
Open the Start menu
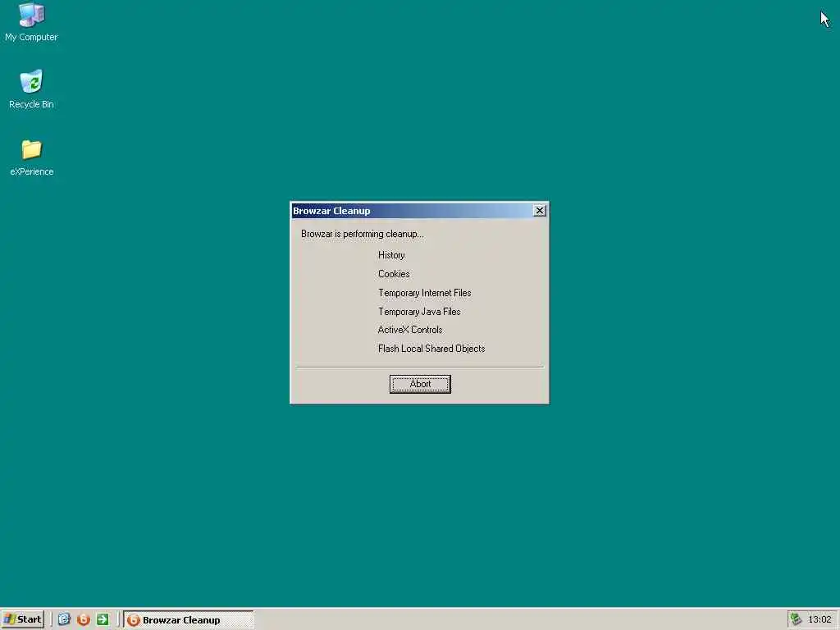[22, 619]
